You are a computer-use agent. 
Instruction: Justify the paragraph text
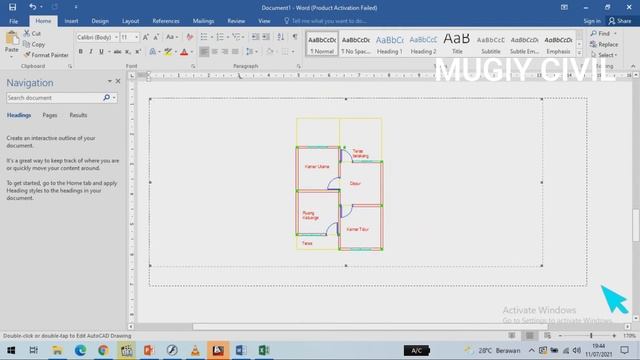point(235,52)
